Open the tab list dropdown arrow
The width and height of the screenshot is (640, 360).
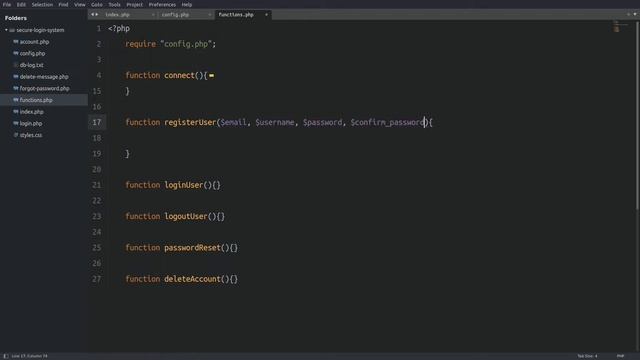point(635,14)
